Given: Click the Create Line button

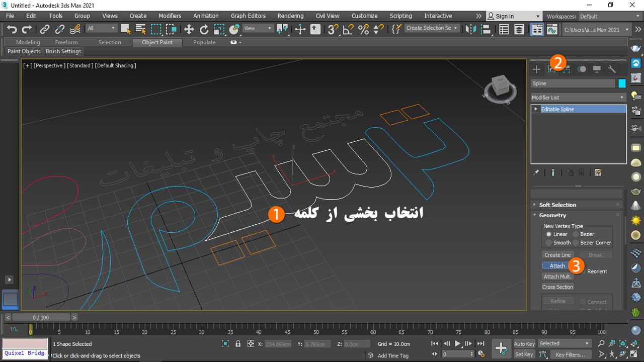Looking at the screenshot, I should (x=557, y=255).
